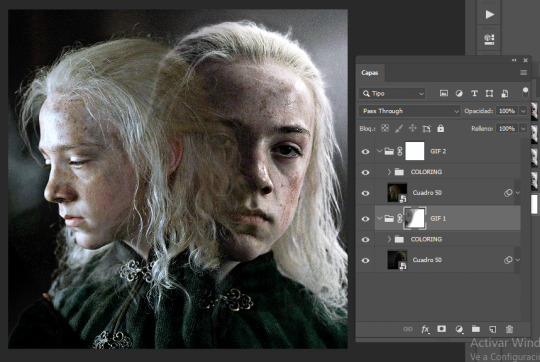Image resolution: width=540 pixels, height=362 pixels.
Task: Click the GIF 1 folder icon
Action: click(x=389, y=218)
